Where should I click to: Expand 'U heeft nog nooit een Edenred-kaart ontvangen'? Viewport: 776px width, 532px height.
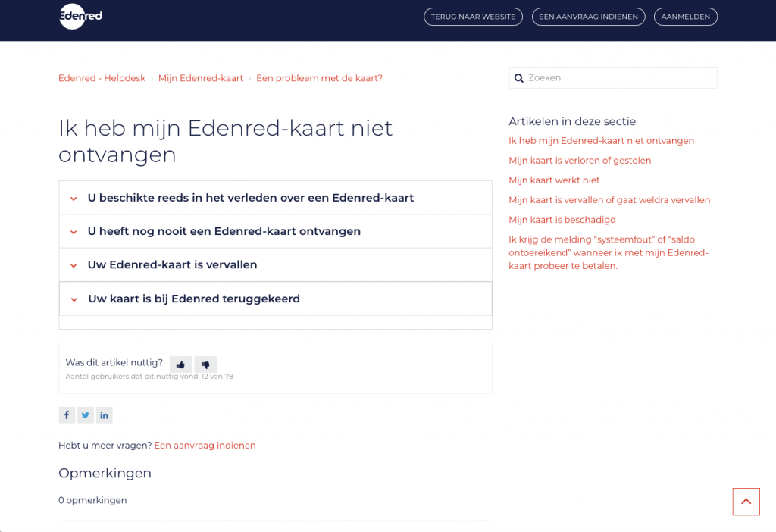224,231
